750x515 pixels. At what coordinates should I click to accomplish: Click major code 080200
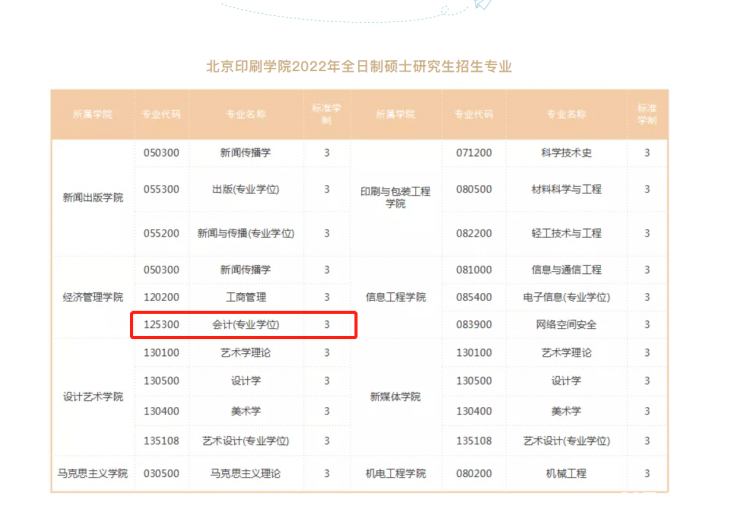(474, 473)
